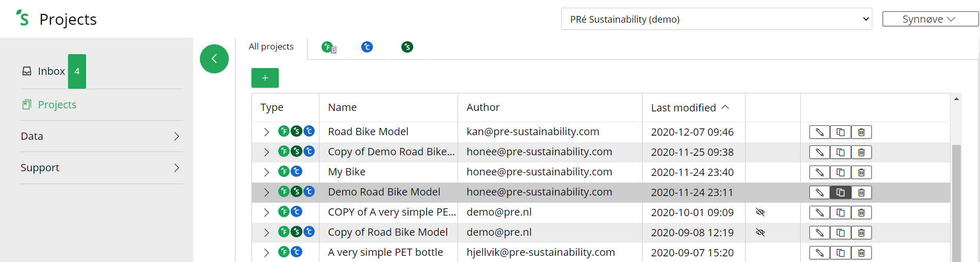Viewport: 980px width, 262px height.
Task: Click the Projects page title
Action: point(68,19)
